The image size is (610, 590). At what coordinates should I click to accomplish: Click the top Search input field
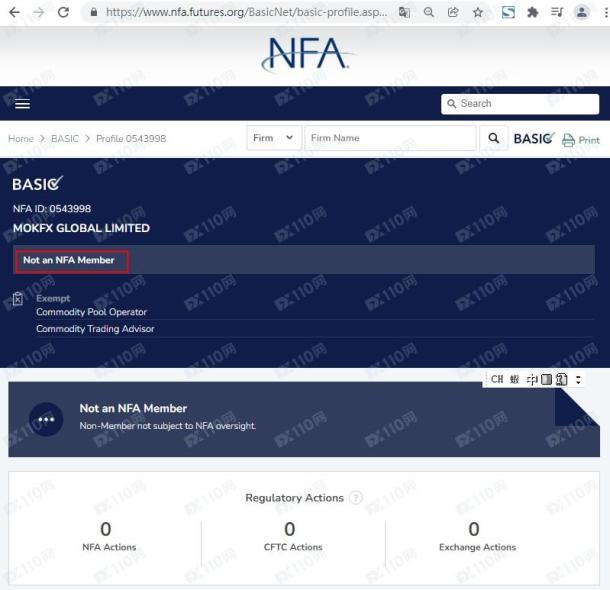pos(520,104)
